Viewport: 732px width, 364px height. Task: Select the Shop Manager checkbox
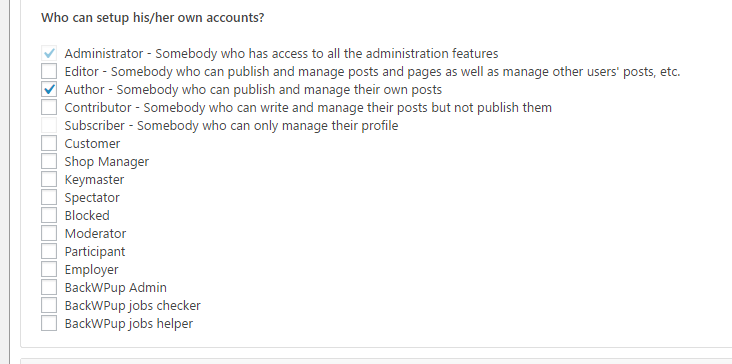point(49,161)
